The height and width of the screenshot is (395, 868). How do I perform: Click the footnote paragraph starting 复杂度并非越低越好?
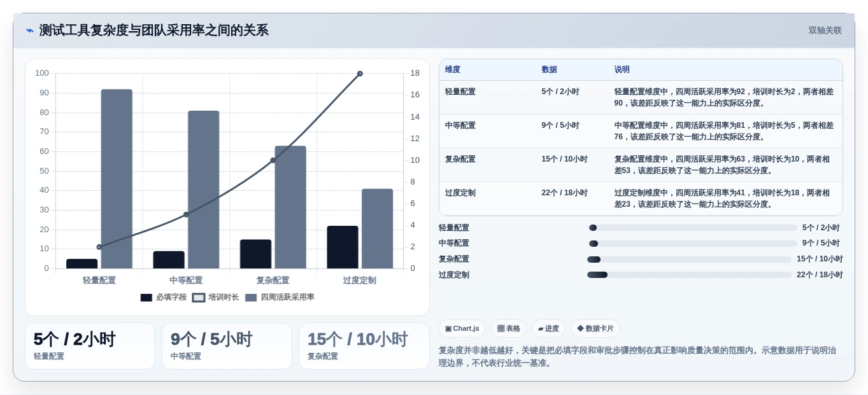click(637, 356)
